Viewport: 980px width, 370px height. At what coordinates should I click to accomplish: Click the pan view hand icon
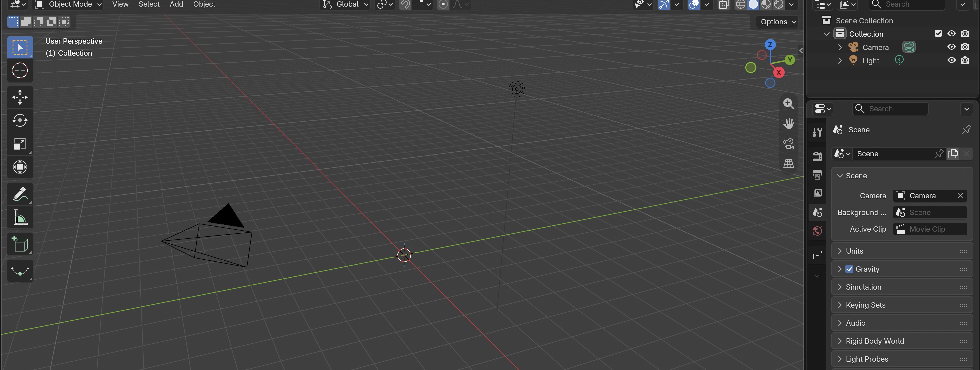tap(789, 124)
